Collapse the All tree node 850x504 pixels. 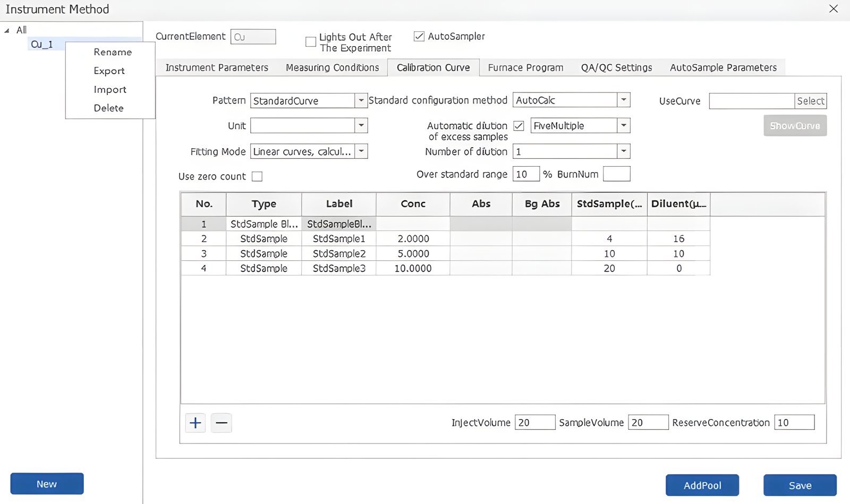[x=7, y=31]
